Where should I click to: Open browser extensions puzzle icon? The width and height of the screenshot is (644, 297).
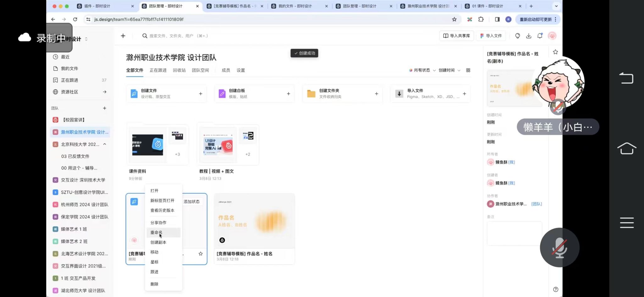click(x=481, y=19)
